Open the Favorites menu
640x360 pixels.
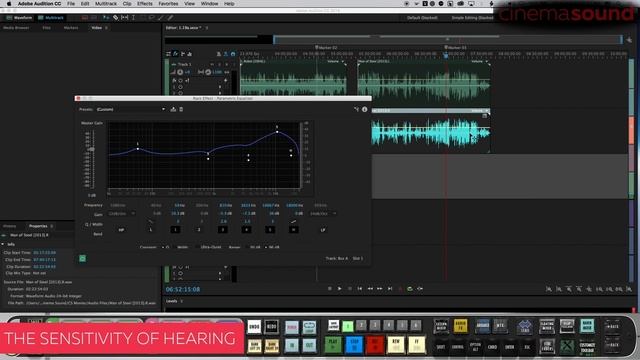168,4
